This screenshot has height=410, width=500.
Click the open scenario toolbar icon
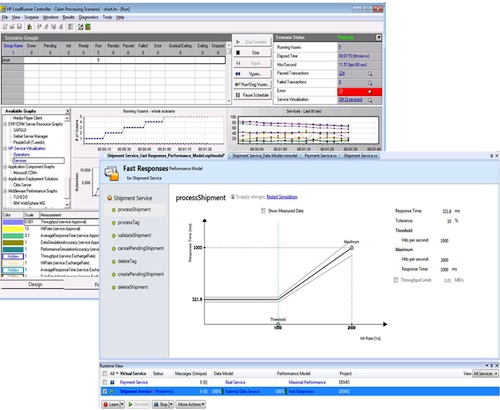(12, 27)
